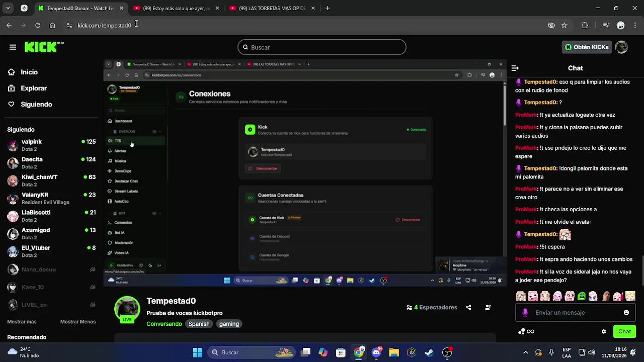Click the purple microphone icon in the chat input
The height and width of the screenshot is (362, 644).
525,312
